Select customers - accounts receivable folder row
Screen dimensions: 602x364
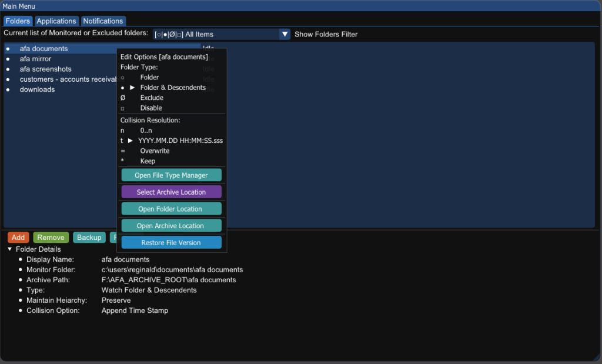click(x=102, y=79)
